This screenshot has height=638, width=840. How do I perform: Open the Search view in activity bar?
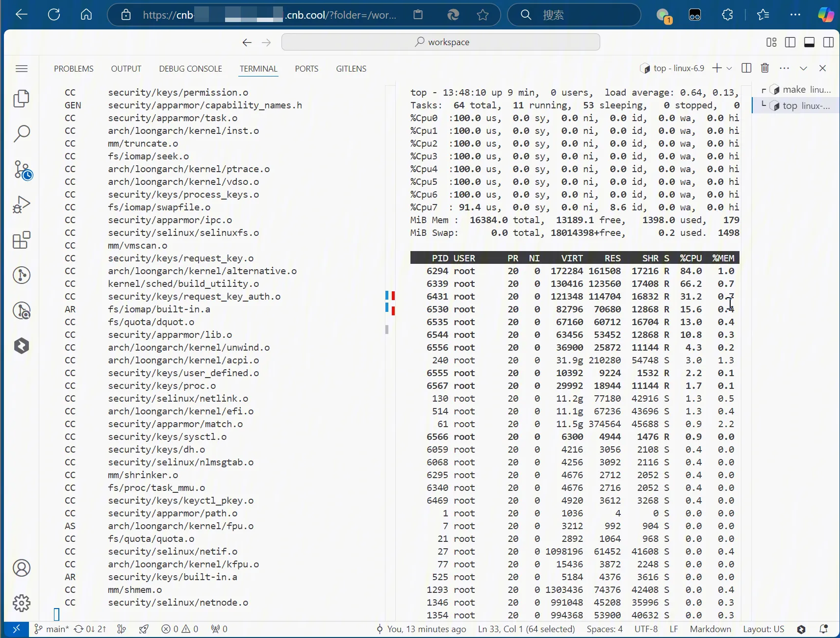[x=21, y=133]
